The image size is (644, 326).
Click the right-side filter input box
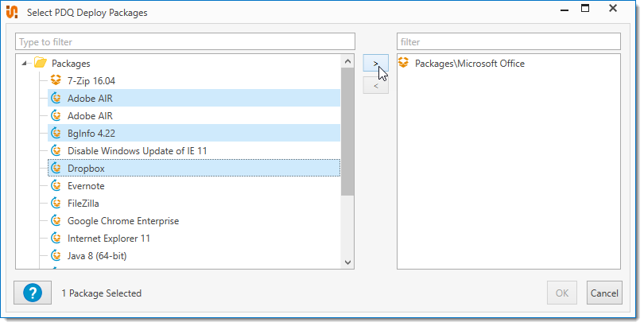coord(508,41)
